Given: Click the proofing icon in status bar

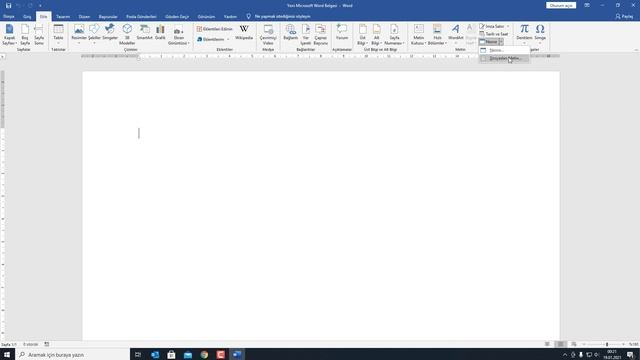Looking at the screenshot, I should coord(47,344).
